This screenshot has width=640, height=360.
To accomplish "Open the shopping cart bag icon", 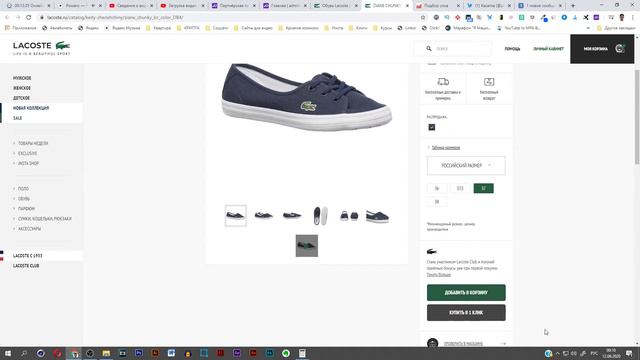I will click(620, 49).
